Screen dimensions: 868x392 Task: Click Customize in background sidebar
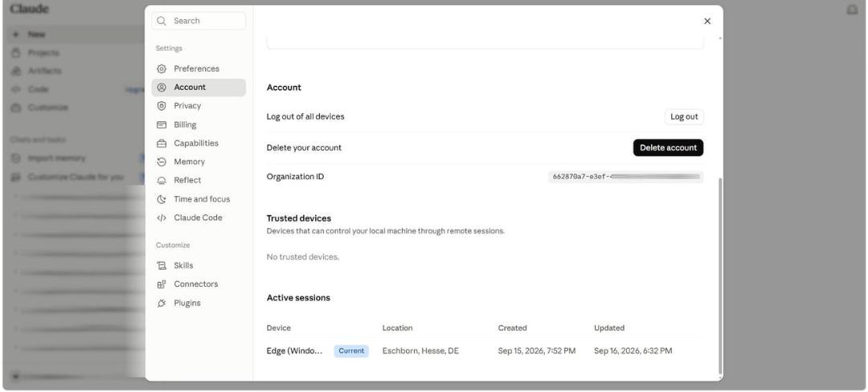47,108
